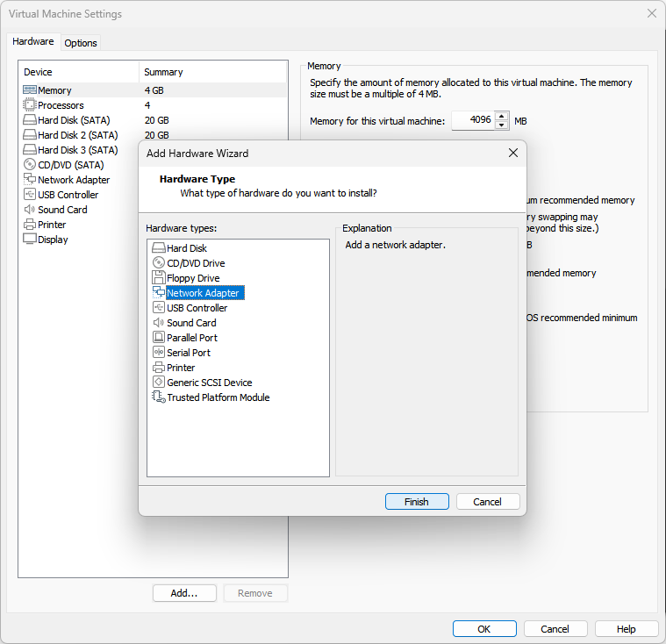Pick Generic SCSI Device icon

(x=159, y=383)
